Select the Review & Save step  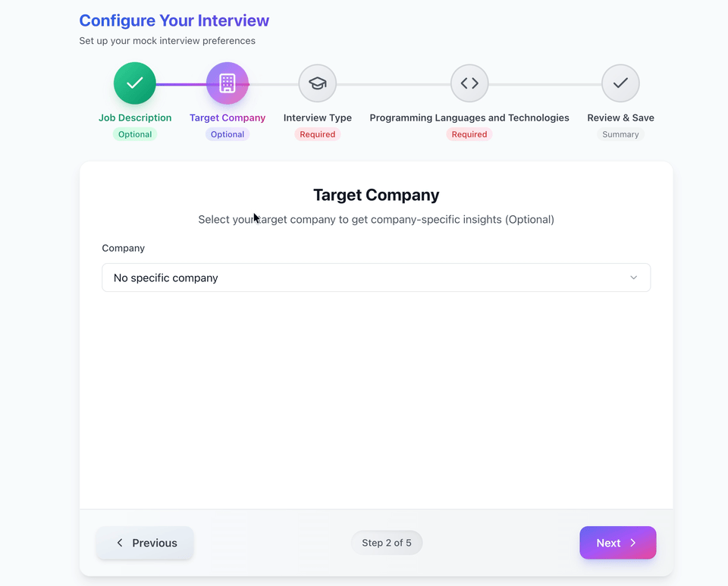[620, 118]
